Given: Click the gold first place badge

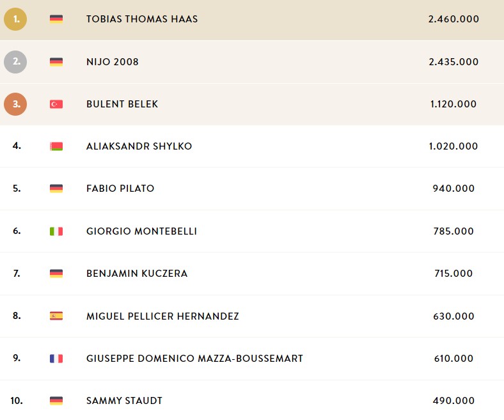Looking at the screenshot, I should 15,19.
